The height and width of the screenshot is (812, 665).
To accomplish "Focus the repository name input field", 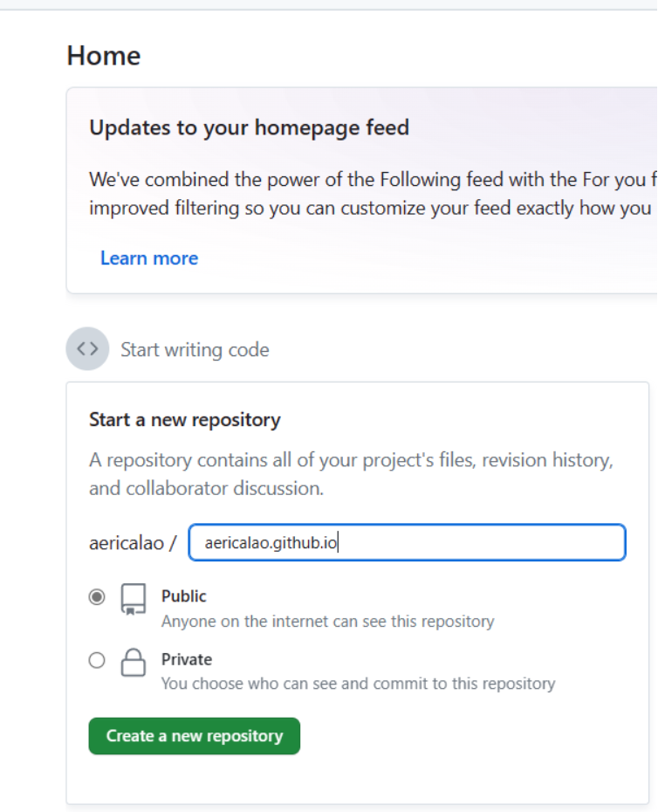I will [407, 542].
